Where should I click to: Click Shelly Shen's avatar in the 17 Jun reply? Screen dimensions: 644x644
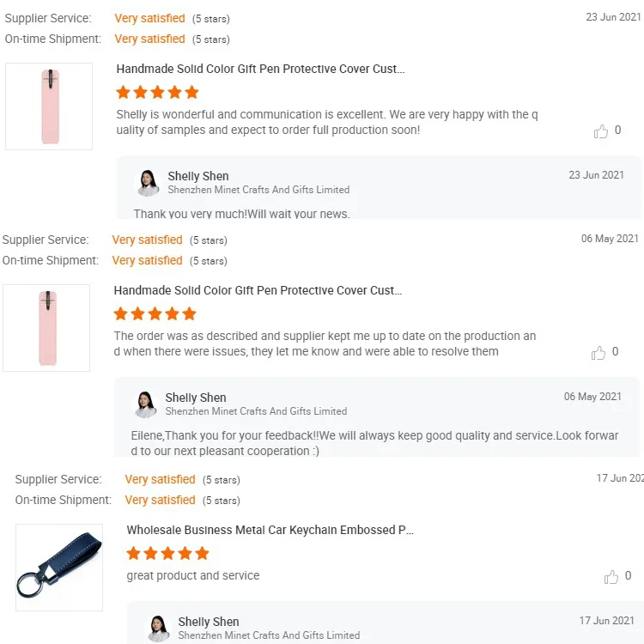click(x=159, y=628)
